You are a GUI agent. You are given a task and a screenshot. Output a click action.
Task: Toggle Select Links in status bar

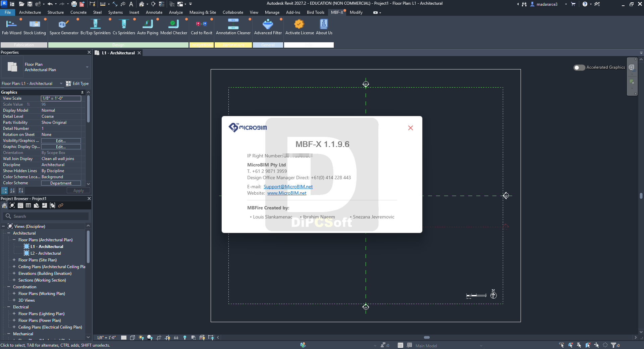pyautogui.click(x=561, y=345)
